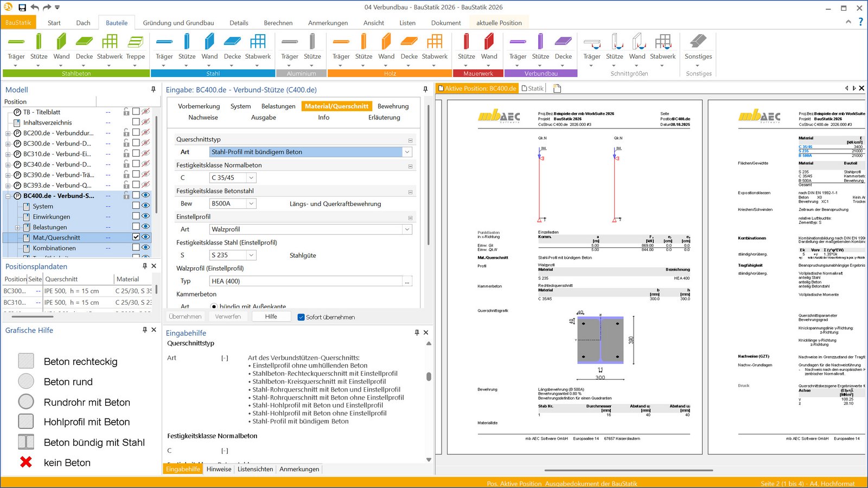868x488 pixels.
Task: Click the Verbundbau Stütze icon
Action: [540, 42]
